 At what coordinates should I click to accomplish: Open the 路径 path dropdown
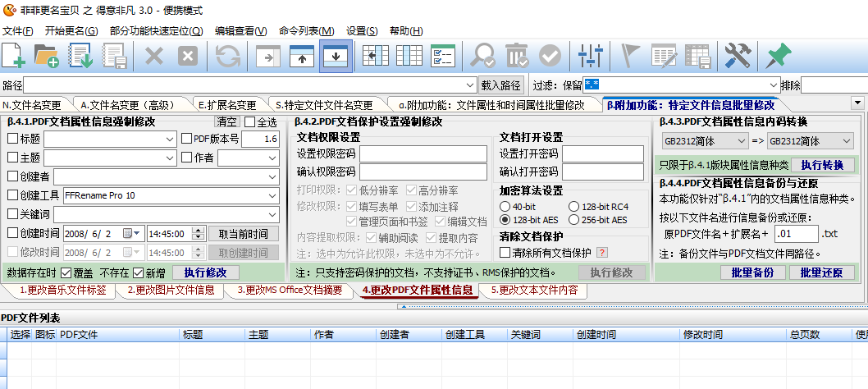pos(470,85)
